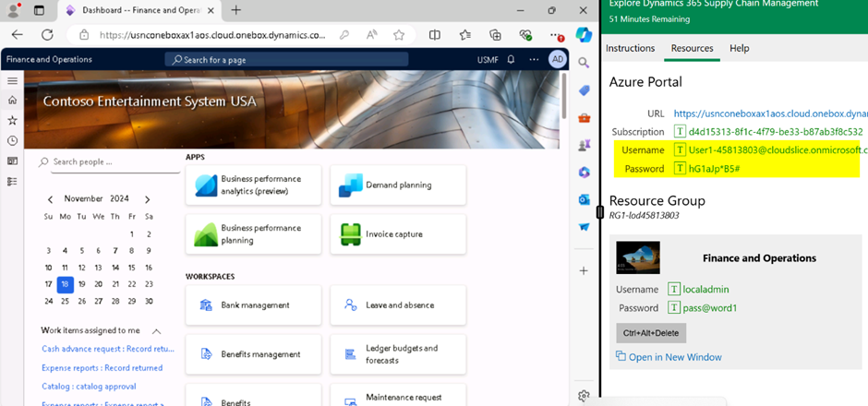This screenshot has width=868, height=406.
Task: Open Catalog : catalog approval work item
Action: (x=89, y=386)
